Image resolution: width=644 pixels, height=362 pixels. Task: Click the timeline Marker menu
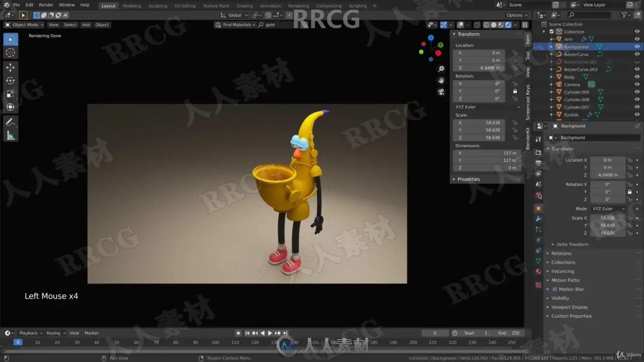tap(92, 333)
